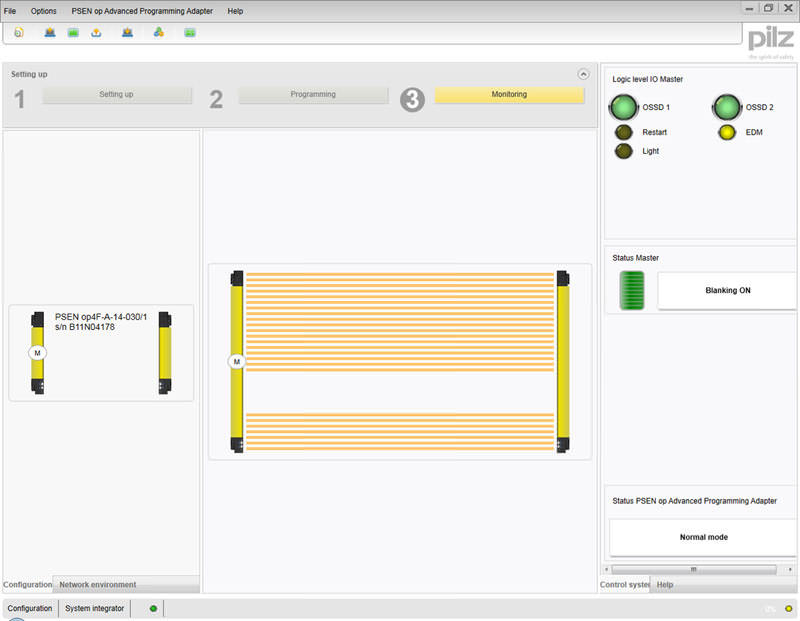Click the left yellow bar of the small device thumbnail
Image resolution: width=800 pixels, height=621 pixels.
click(37, 353)
